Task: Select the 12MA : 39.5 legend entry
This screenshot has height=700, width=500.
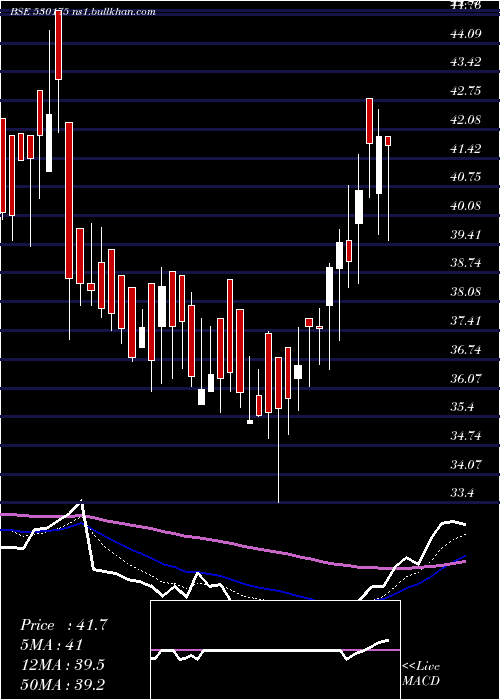Action: [62, 665]
